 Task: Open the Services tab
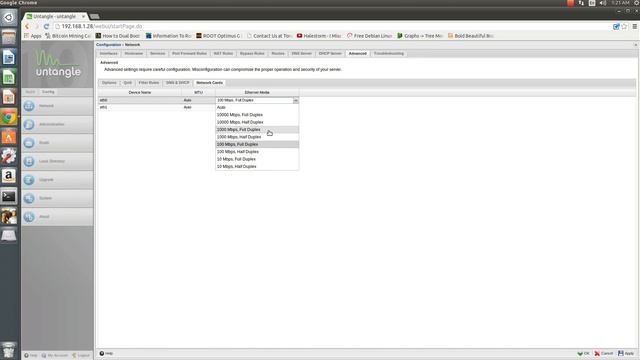[x=158, y=53]
